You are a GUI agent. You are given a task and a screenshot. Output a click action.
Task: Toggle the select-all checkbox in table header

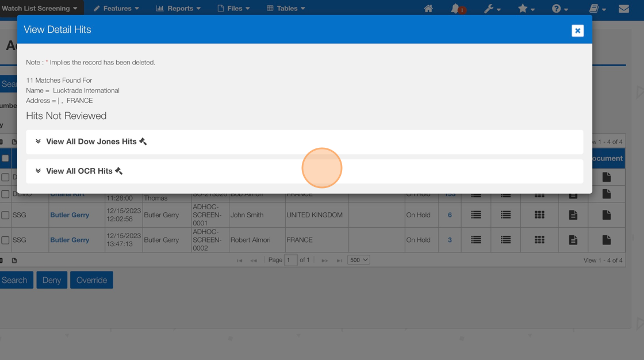click(x=5, y=158)
